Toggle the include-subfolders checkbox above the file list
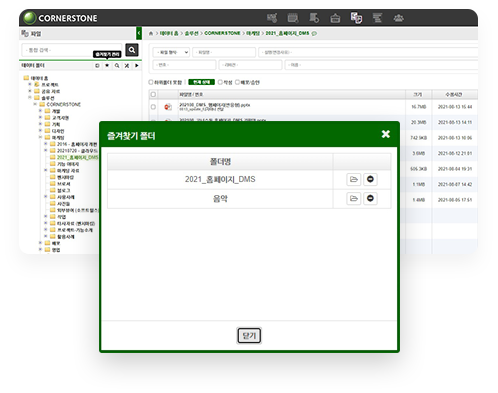This screenshot has height=393, width=498. tap(151, 82)
